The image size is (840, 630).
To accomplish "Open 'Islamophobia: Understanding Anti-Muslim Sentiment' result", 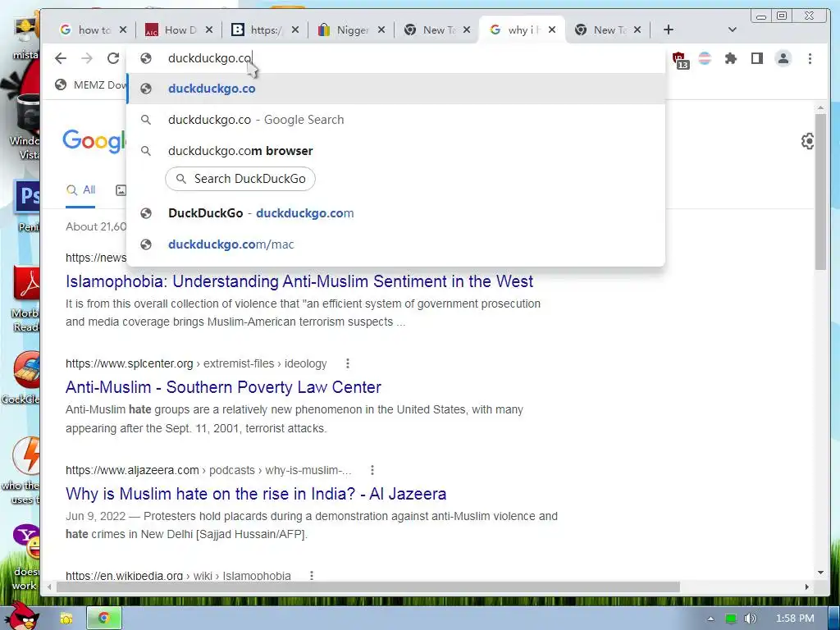I will (x=299, y=281).
